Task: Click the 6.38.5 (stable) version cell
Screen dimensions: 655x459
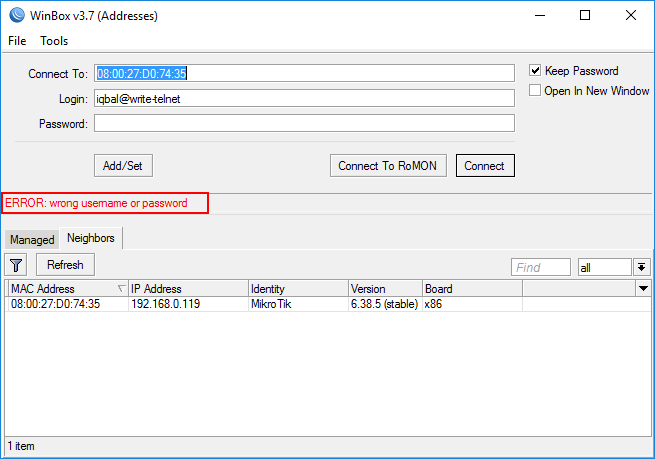Action: coord(384,304)
